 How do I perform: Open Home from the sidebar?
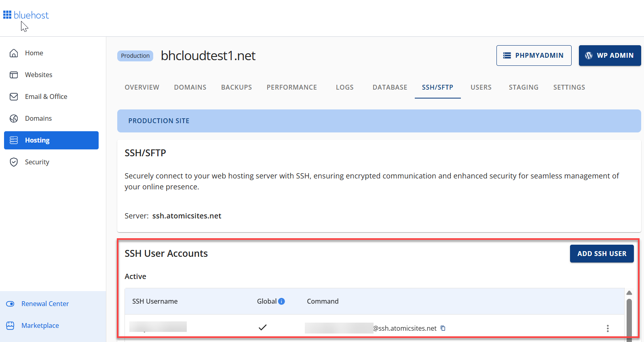click(34, 53)
